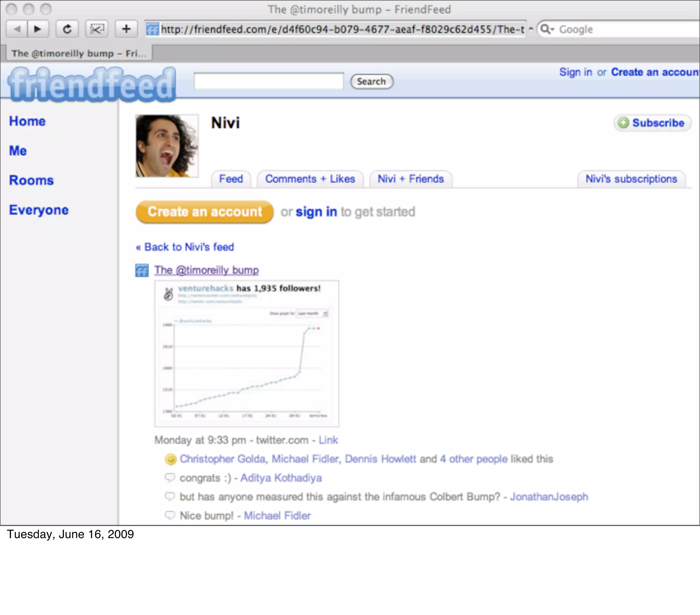Select The @timoreilly bump browser tab
This screenshot has width=700, height=615.
(79, 53)
